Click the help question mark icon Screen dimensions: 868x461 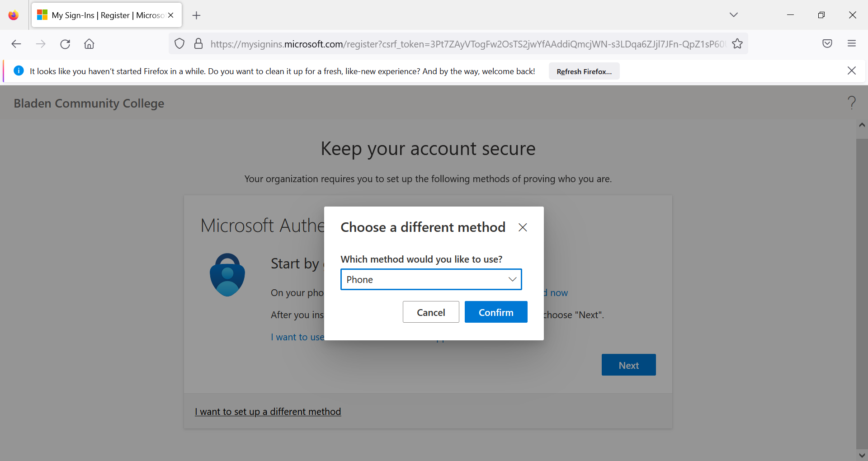point(852,103)
